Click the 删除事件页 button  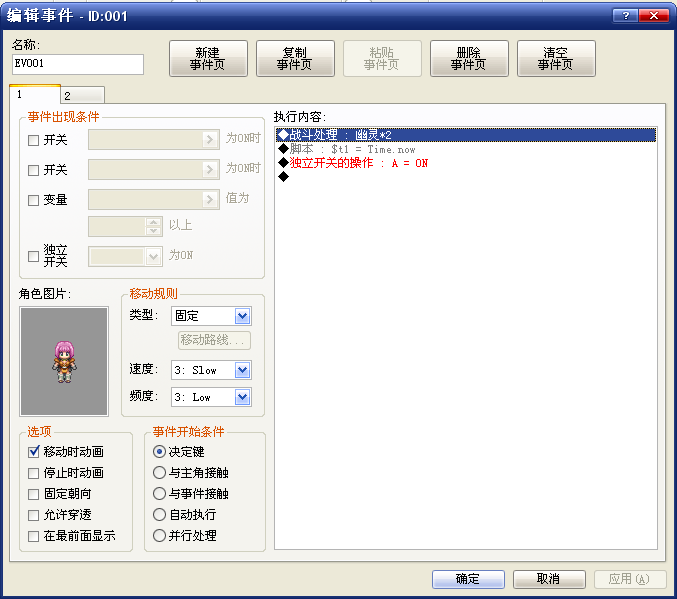click(x=469, y=59)
